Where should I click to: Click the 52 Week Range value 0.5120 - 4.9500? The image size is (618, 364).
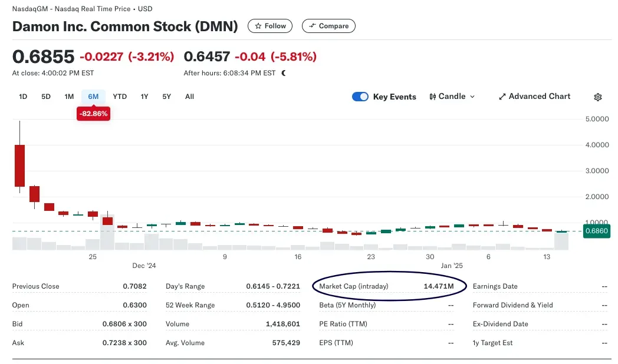click(x=273, y=305)
